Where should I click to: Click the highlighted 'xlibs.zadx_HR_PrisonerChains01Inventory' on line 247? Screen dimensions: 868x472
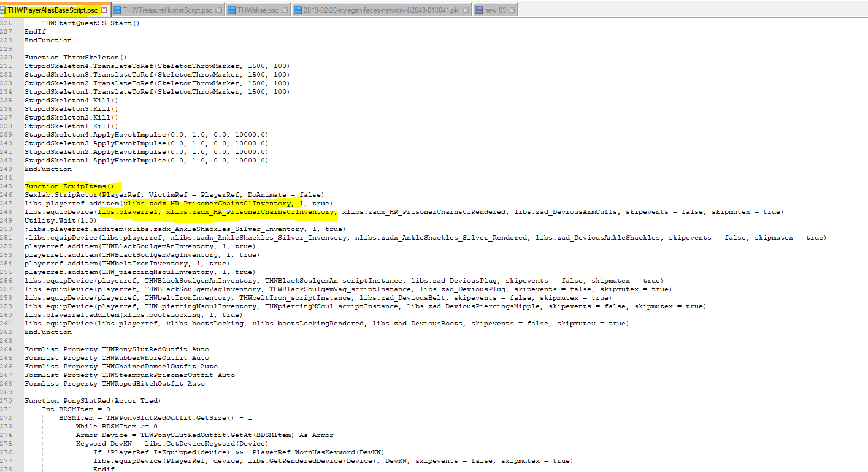[x=207, y=203]
